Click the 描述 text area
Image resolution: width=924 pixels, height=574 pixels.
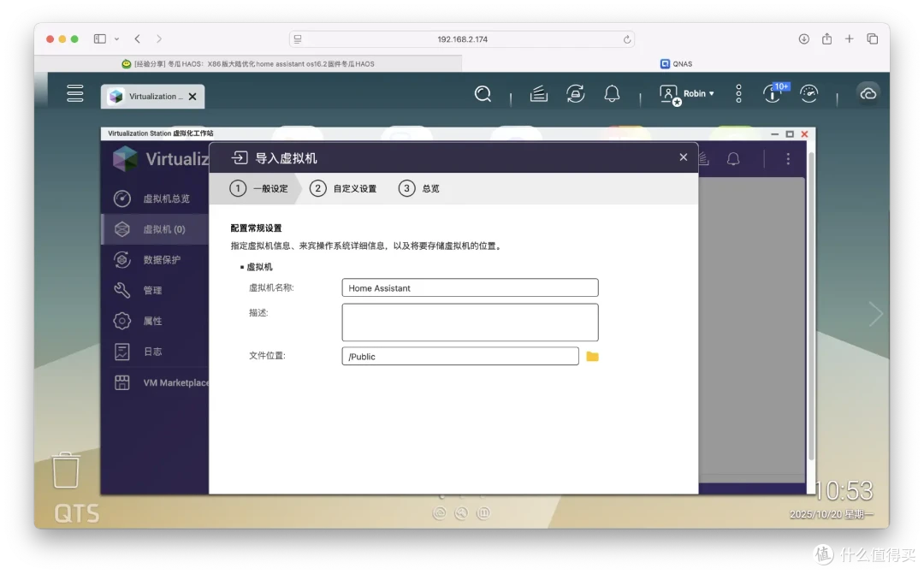click(x=470, y=323)
